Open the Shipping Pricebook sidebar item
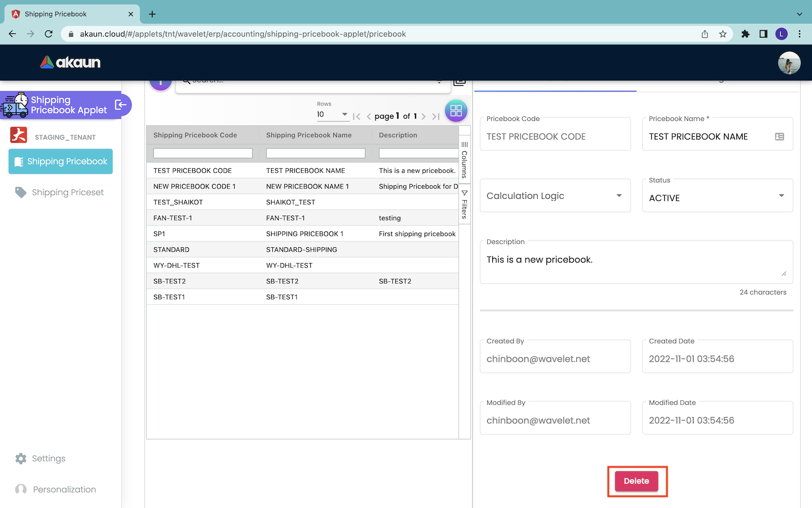The image size is (812, 508). pos(61,161)
